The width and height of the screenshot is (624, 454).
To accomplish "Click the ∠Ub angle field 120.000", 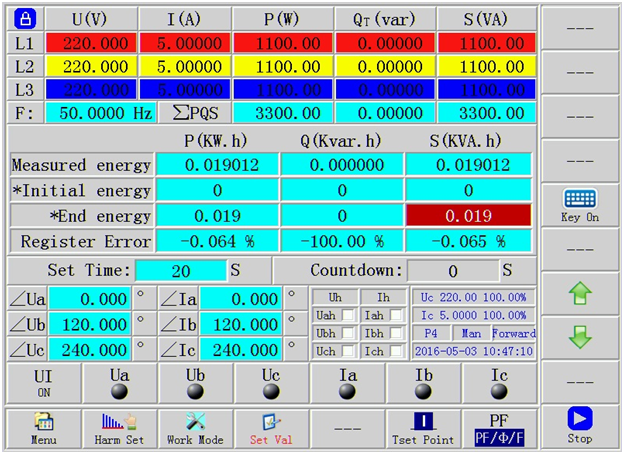I will click(90, 325).
